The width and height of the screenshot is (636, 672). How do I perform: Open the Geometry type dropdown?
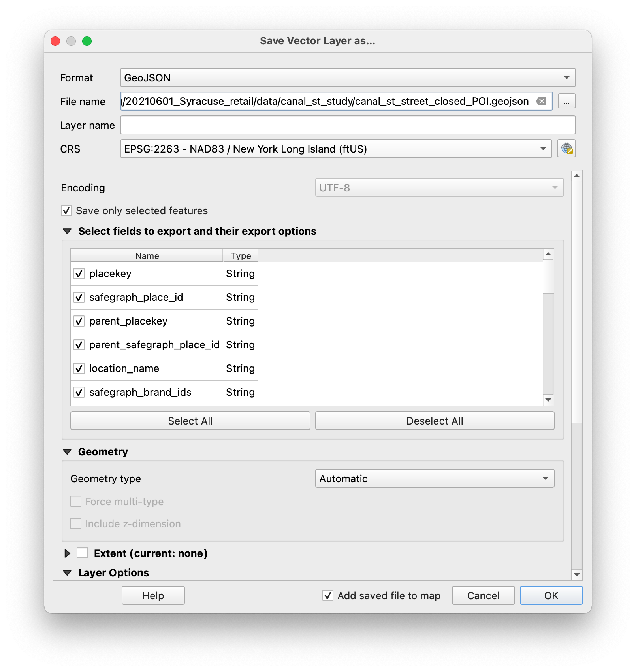pyautogui.click(x=435, y=478)
